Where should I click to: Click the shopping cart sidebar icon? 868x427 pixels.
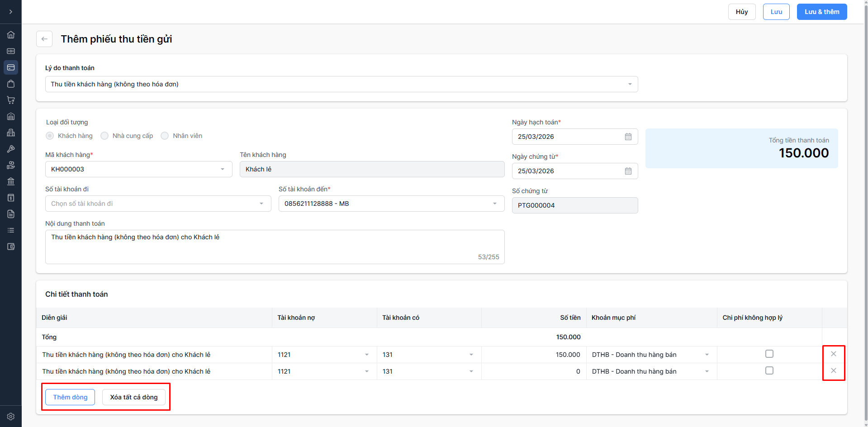[x=11, y=100]
